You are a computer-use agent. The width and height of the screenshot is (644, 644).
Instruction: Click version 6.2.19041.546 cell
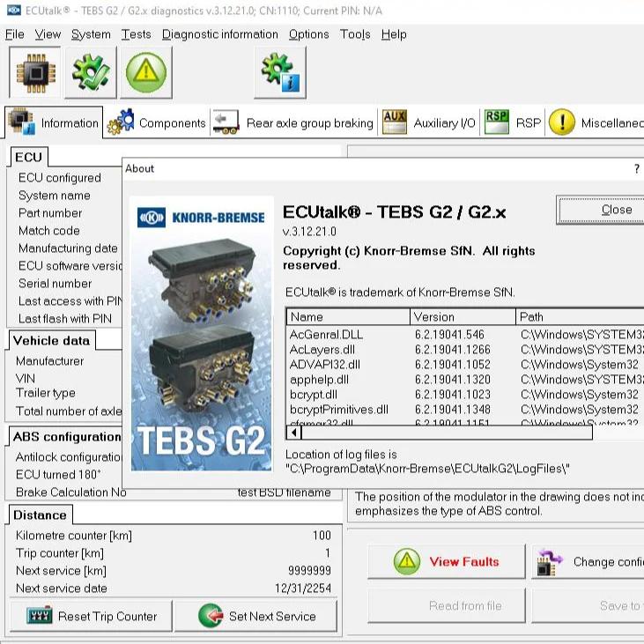tap(449, 335)
